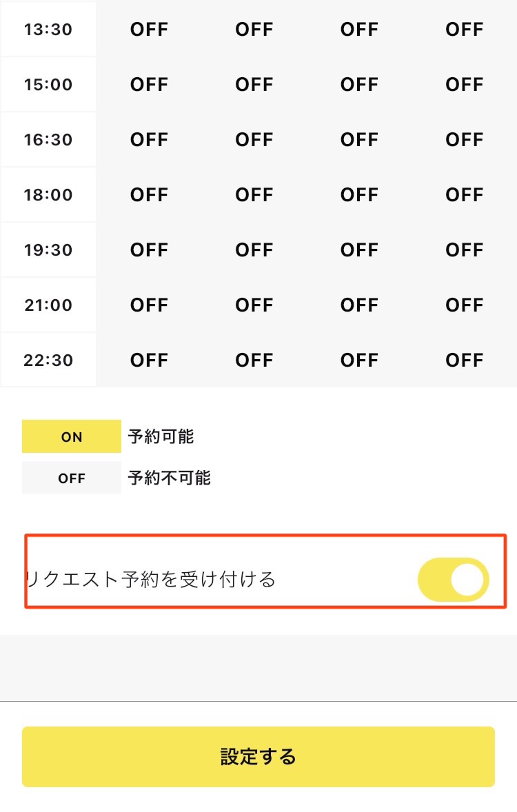
Task: Toggle 22:30 OFF cell in first column
Action: coord(149,361)
